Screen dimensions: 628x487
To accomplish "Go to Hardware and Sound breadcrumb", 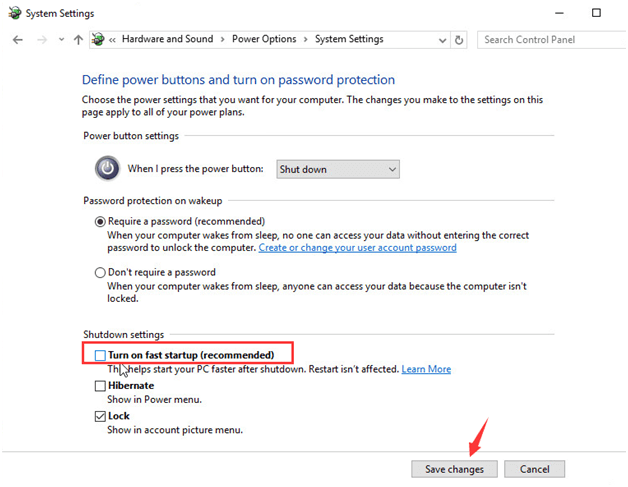I will click(168, 39).
